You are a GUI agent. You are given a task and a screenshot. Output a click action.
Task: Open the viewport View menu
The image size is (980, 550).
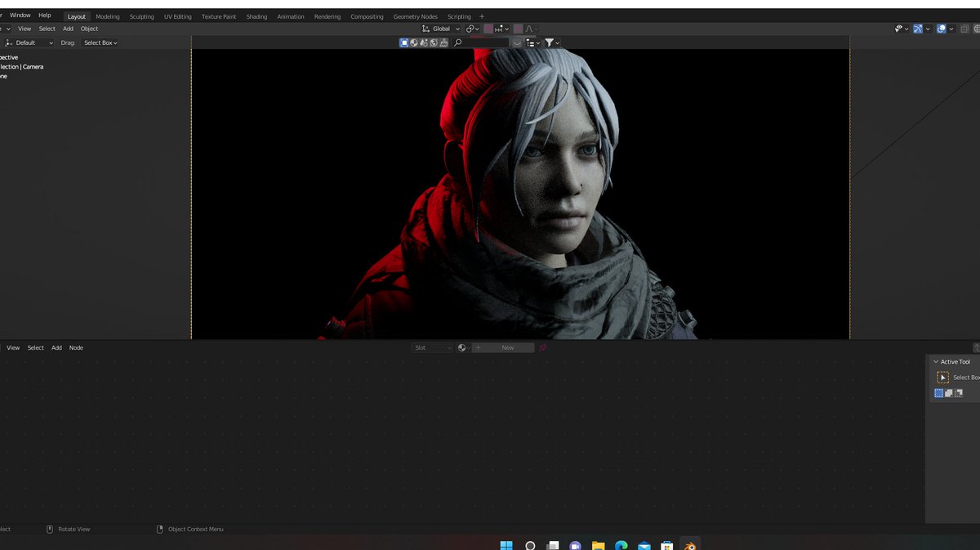click(24, 29)
